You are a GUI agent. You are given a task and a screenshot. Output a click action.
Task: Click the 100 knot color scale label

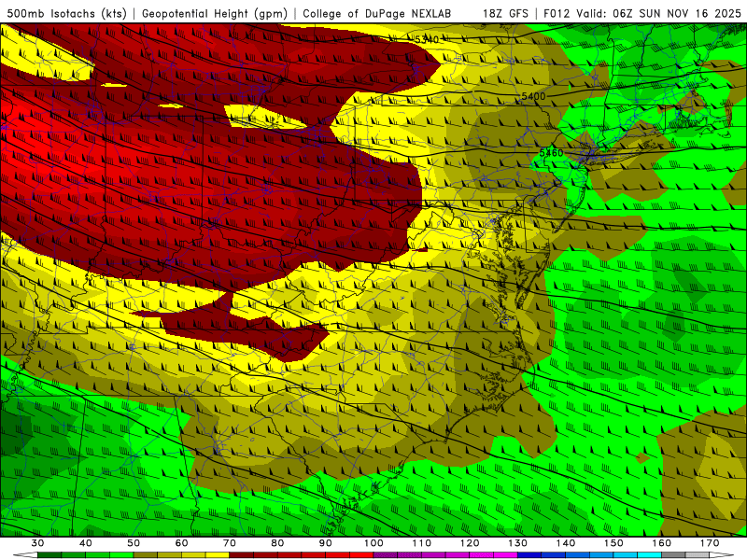tap(374, 543)
